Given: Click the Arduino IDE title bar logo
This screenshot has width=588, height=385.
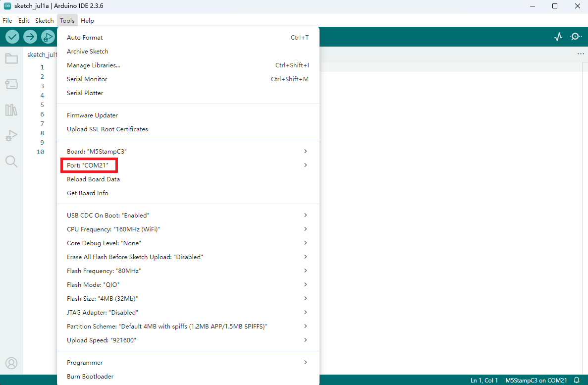Looking at the screenshot, I should tap(7, 6).
